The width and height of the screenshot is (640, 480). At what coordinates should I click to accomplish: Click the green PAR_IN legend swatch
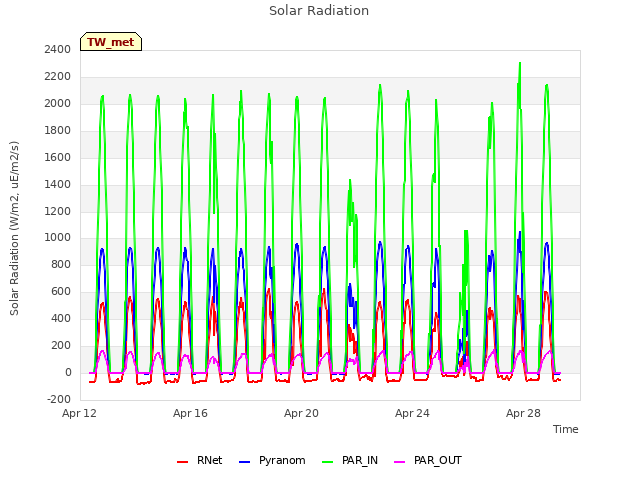coord(328,462)
